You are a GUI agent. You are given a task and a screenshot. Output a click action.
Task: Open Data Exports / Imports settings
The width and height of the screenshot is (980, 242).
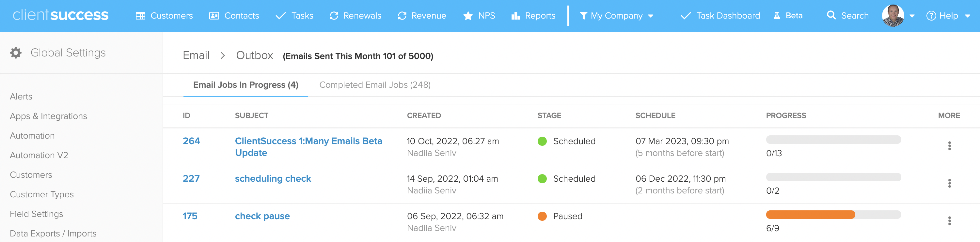pos(53,234)
